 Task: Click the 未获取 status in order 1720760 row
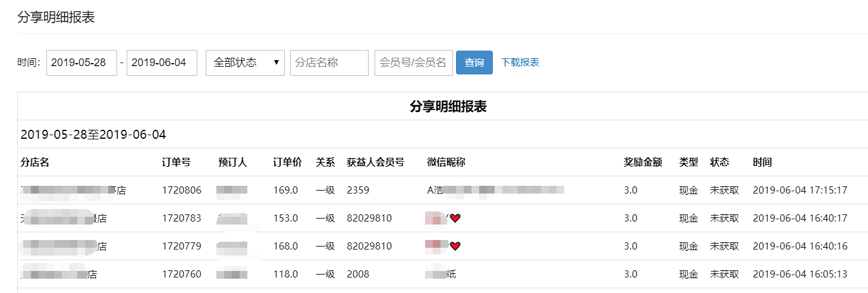coord(725,274)
